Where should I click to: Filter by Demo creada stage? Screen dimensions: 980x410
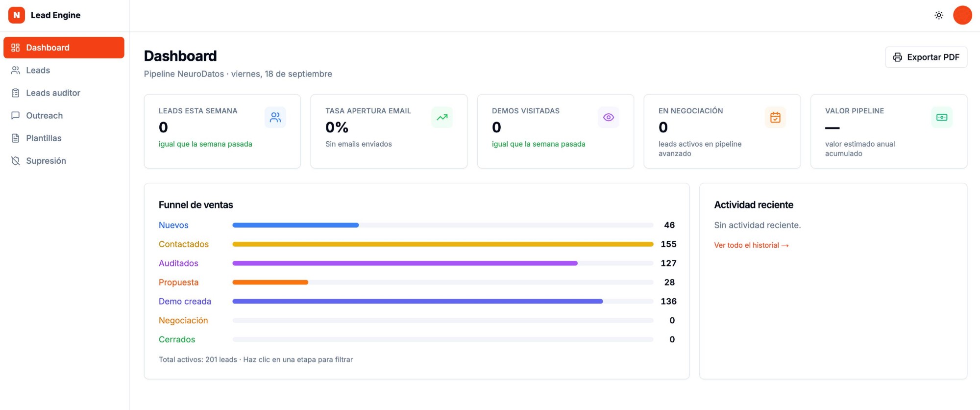[185, 302]
